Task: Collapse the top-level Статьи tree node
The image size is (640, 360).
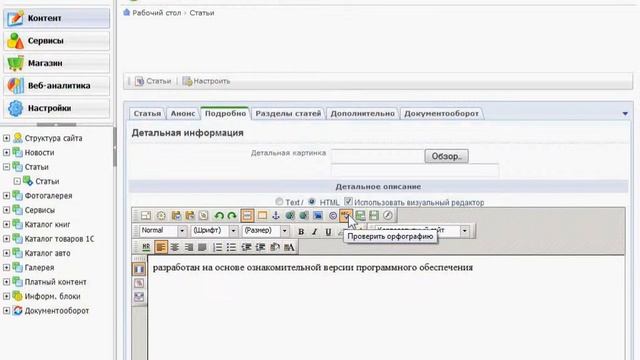Action: (7, 167)
